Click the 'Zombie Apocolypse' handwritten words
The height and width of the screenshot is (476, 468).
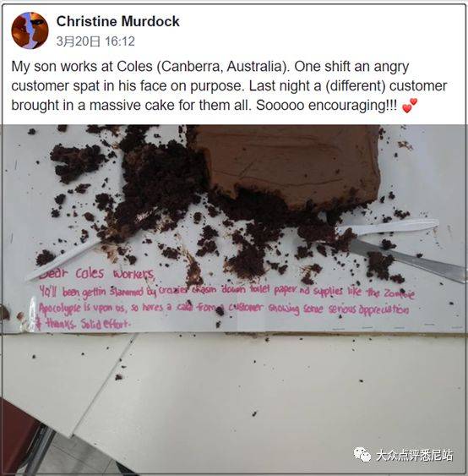pos(227,300)
